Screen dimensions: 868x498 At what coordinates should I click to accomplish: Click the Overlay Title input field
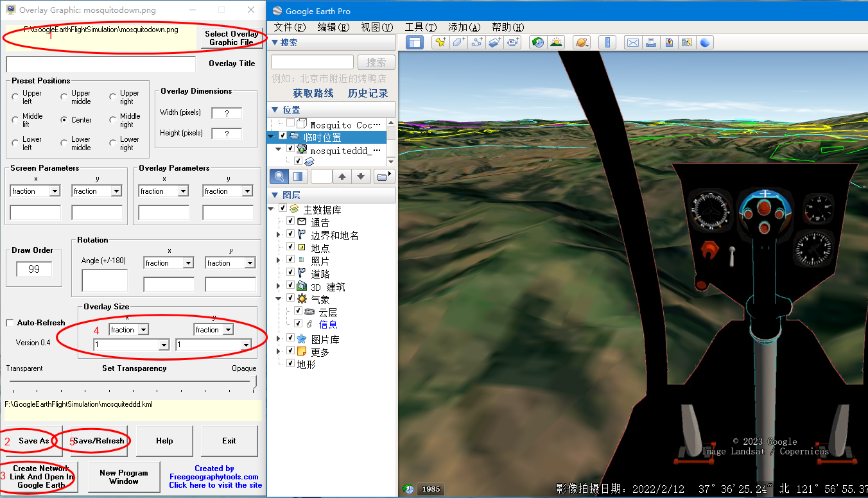click(101, 64)
